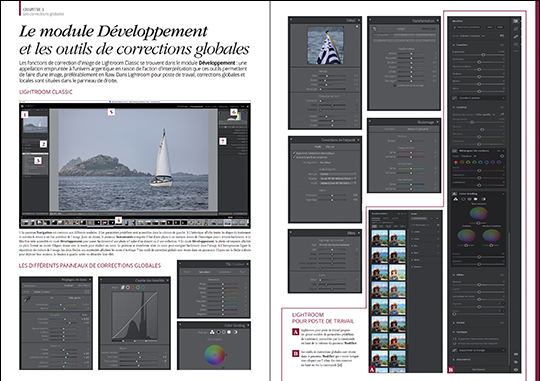
Task: Click the Exposition slider in desktop Lumière
Action: (478, 55)
